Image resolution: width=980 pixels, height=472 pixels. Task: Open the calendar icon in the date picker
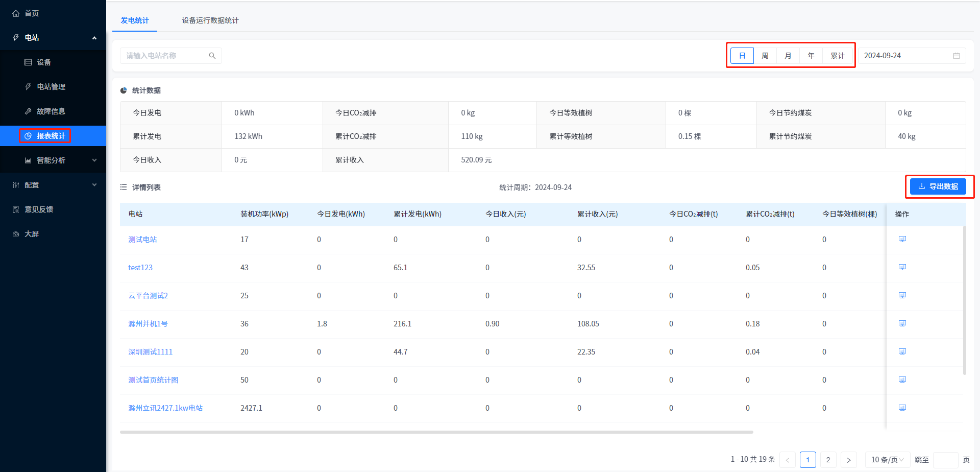(x=956, y=56)
